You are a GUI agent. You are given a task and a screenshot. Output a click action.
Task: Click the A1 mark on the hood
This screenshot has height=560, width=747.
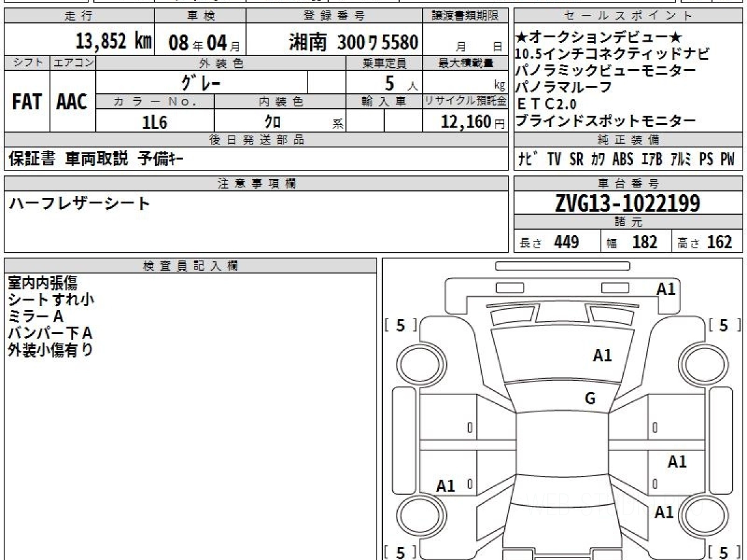(602, 356)
